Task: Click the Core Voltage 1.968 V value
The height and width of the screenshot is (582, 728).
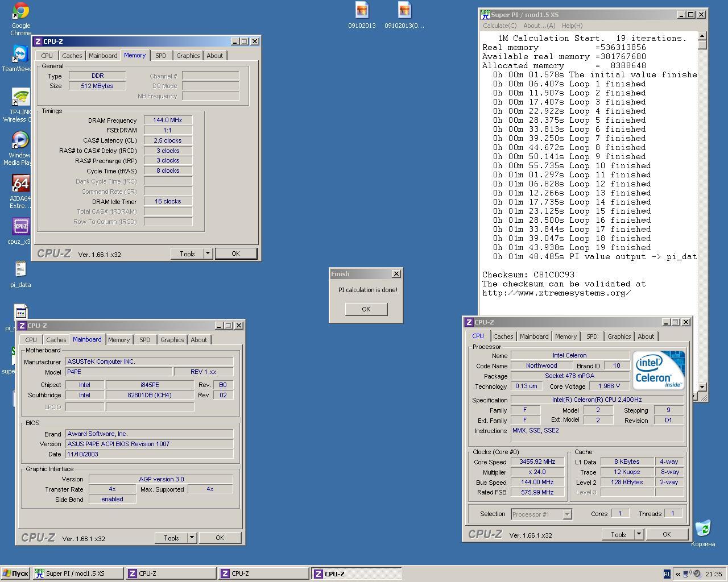Action: click(x=609, y=386)
